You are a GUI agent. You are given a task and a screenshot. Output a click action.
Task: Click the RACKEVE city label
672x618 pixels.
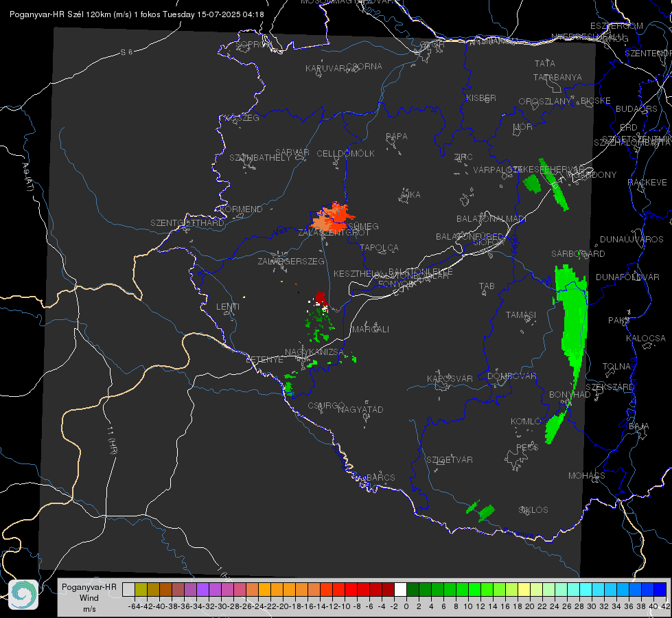click(647, 183)
